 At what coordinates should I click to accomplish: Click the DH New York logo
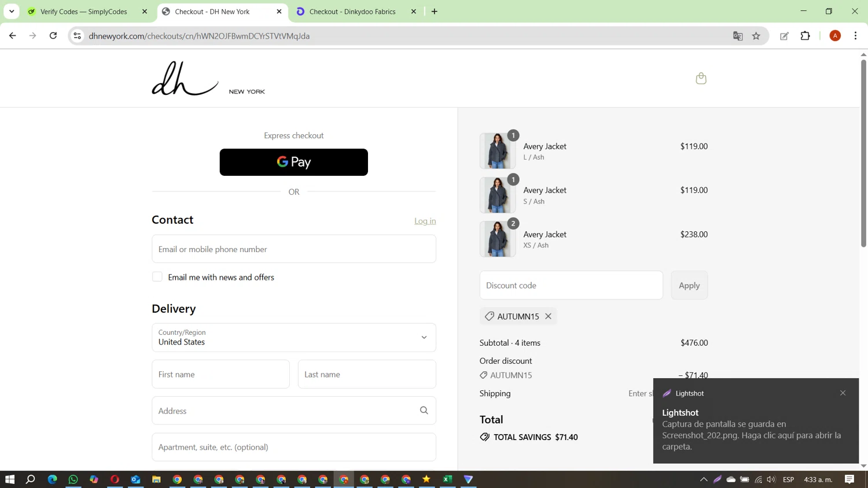point(208,79)
